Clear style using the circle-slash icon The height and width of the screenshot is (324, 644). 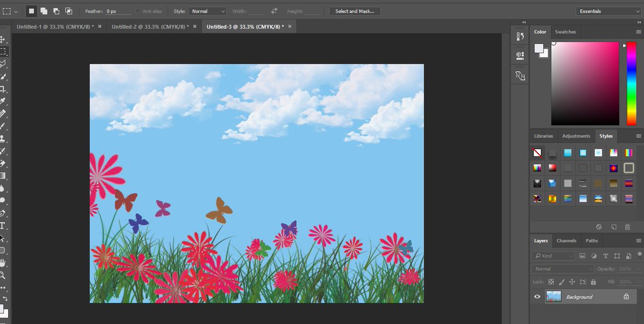pos(599,227)
